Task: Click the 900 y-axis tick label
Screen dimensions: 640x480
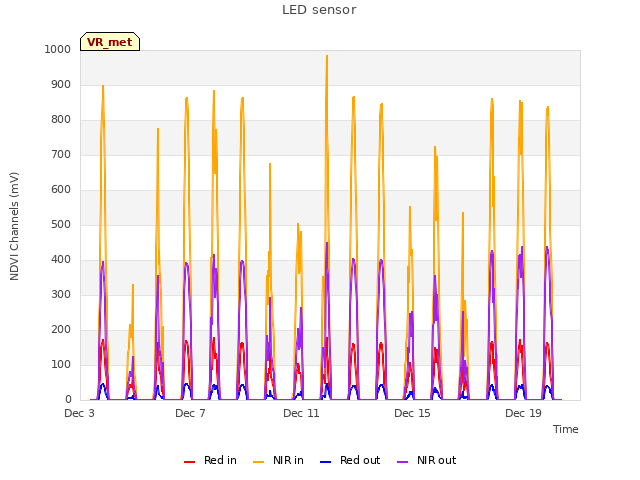Action: click(x=61, y=84)
